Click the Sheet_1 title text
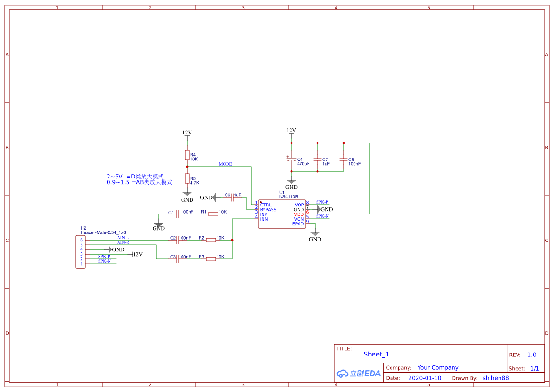The image size is (554, 392). click(376, 354)
